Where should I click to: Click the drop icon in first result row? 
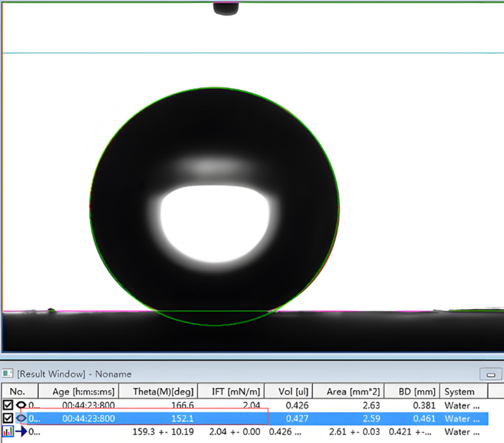(x=22, y=405)
